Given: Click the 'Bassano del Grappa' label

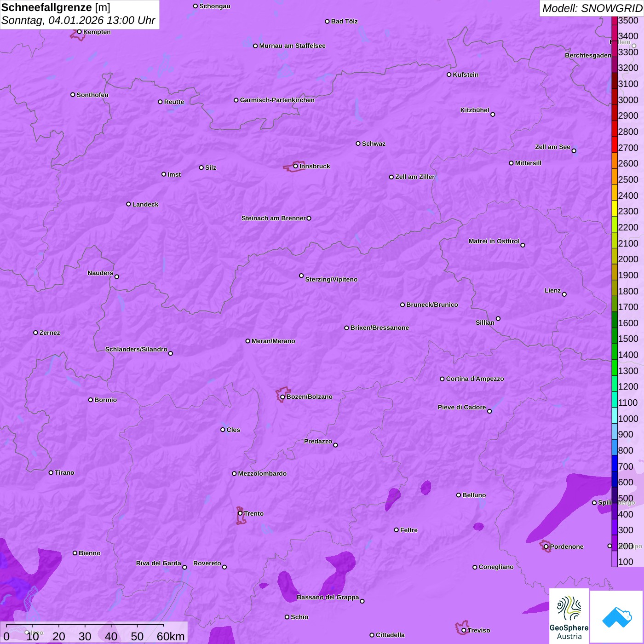Looking at the screenshot, I should point(328,597).
